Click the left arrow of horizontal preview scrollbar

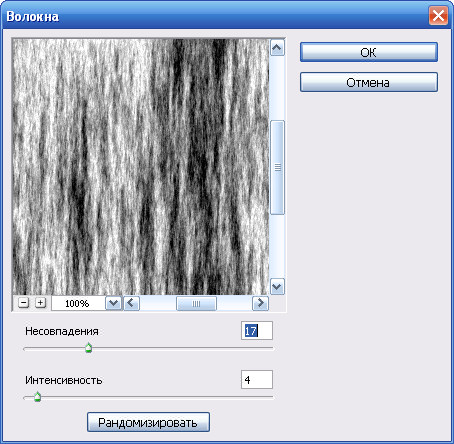[131, 303]
